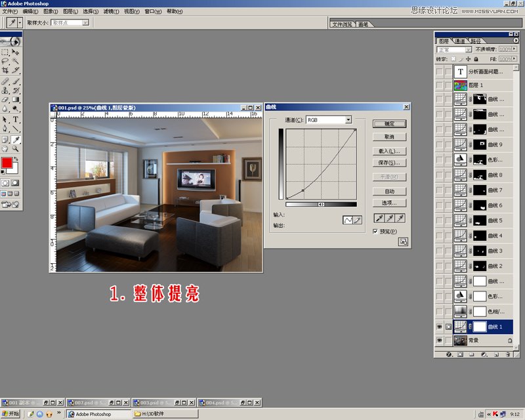Open the Layers panel flyout menu
Viewport: 525px width, 420px height.
[516, 40]
